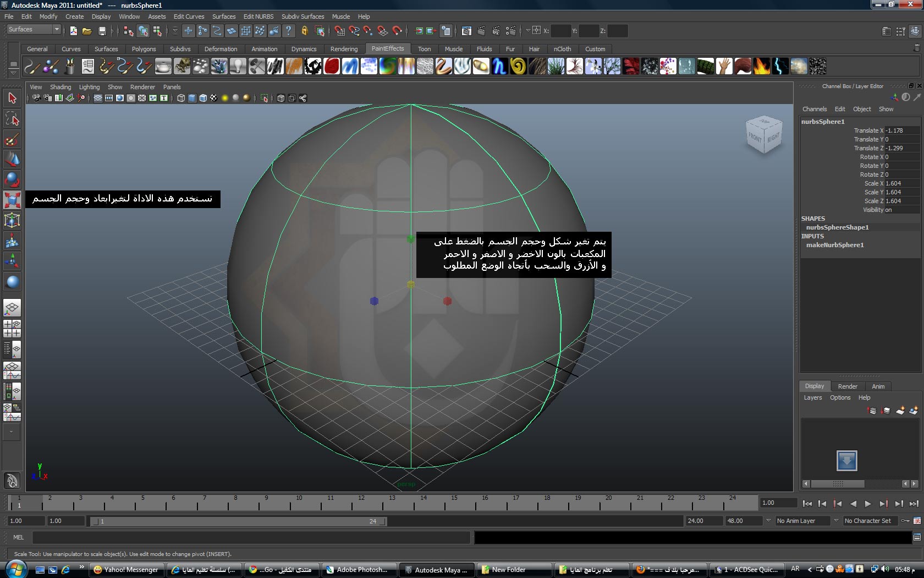
Task: Switch to the Polygons shelf tab
Action: [x=144, y=49]
